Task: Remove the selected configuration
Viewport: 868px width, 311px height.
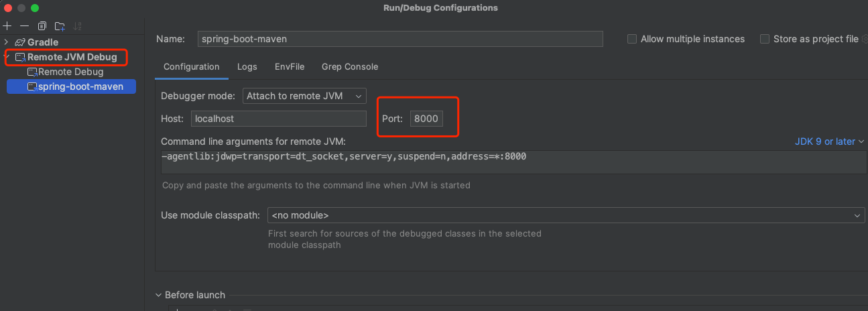Action: [24, 26]
